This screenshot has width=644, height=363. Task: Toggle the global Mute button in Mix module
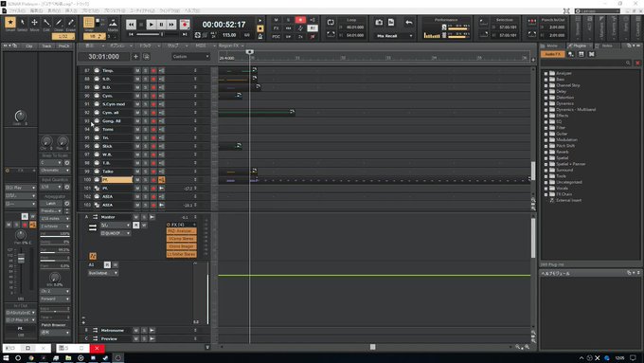click(276, 20)
